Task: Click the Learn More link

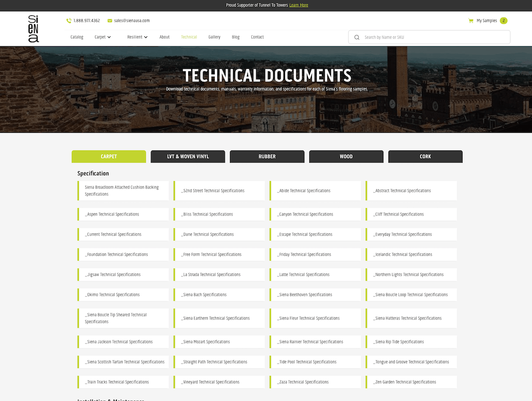Action: [299, 5]
